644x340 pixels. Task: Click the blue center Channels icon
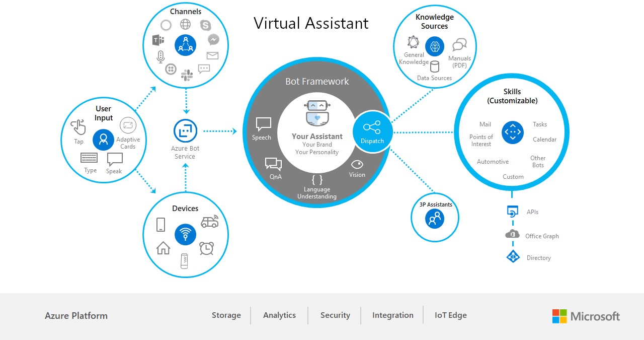186,45
